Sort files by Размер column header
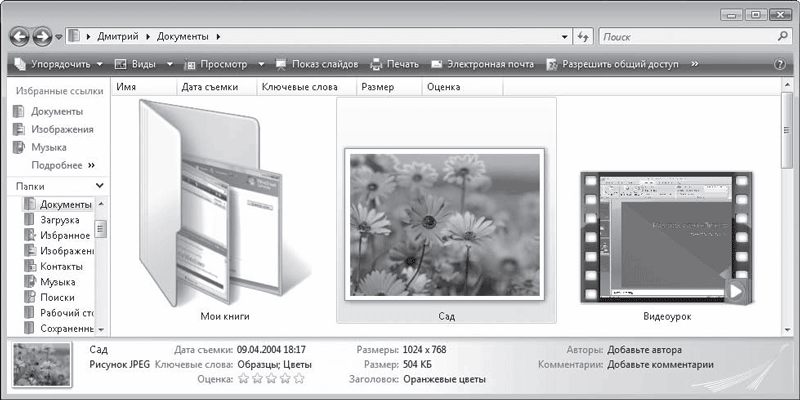800x400 pixels. (377, 88)
